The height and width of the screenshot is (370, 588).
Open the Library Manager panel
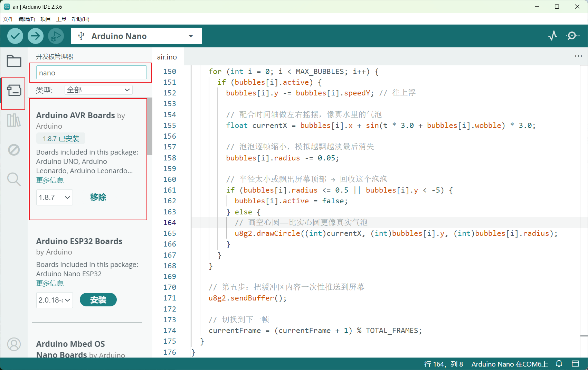pos(14,120)
